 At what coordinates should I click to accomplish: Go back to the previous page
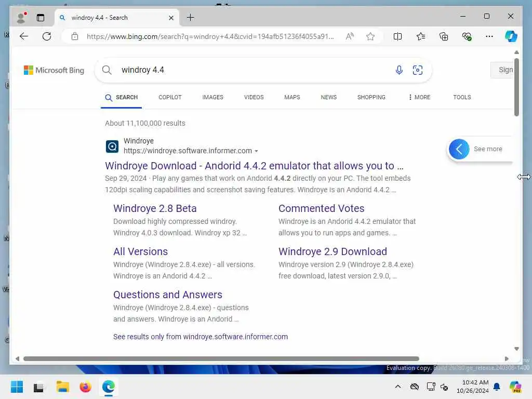point(24,36)
